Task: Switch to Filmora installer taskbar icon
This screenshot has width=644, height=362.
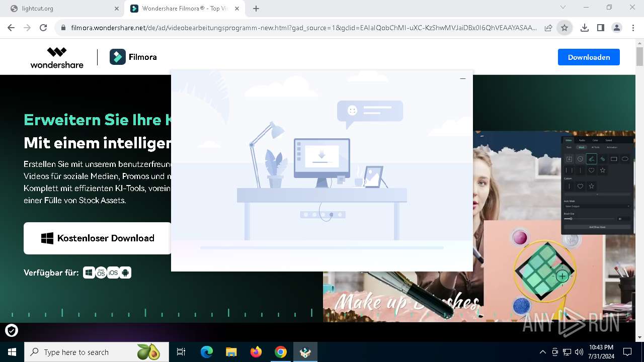Action: pos(305,352)
